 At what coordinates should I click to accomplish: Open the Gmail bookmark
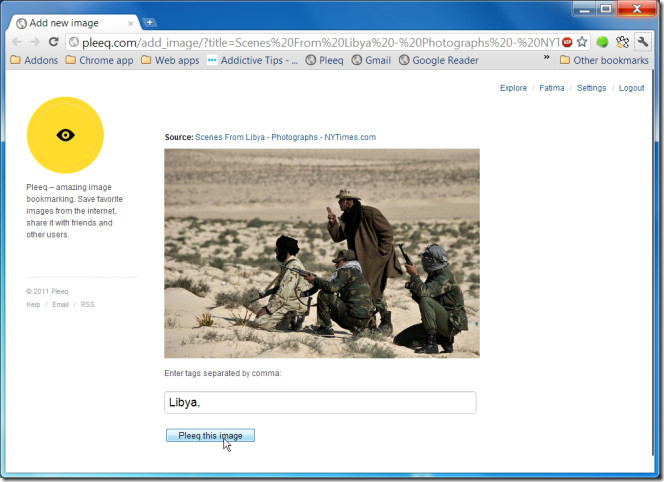pyautogui.click(x=371, y=60)
